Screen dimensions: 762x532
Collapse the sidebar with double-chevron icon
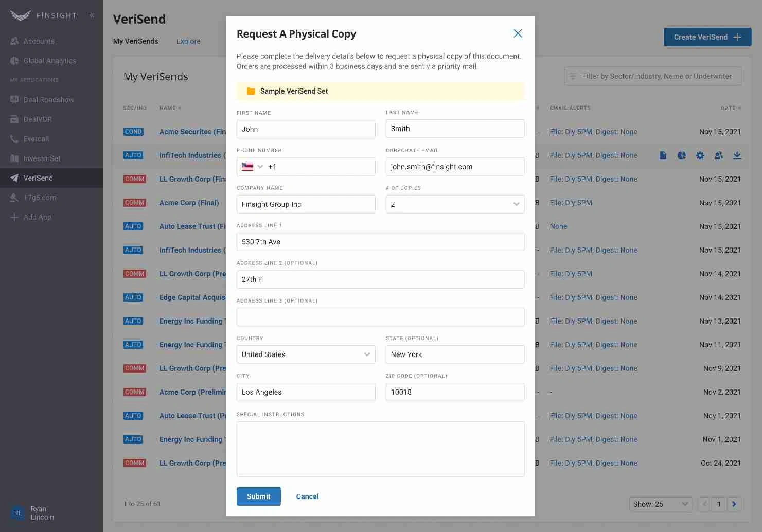click(92, 15)
